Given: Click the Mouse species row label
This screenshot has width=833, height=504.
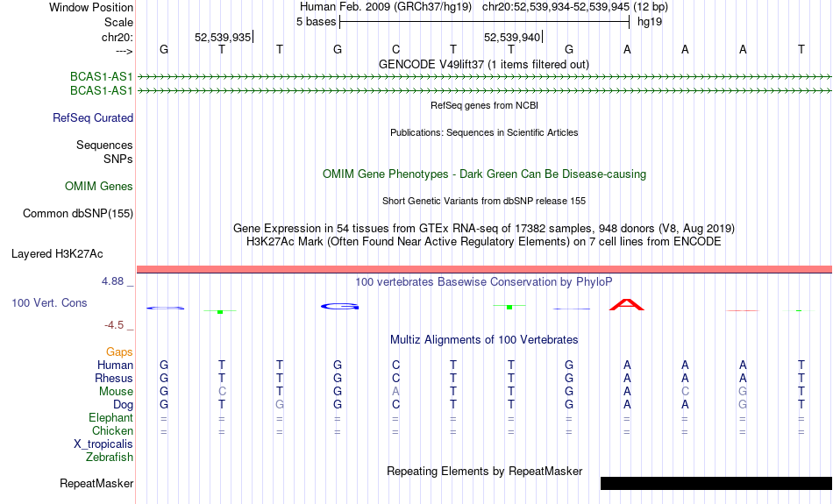Looking at the screenshot, I should tap(116, 392).
